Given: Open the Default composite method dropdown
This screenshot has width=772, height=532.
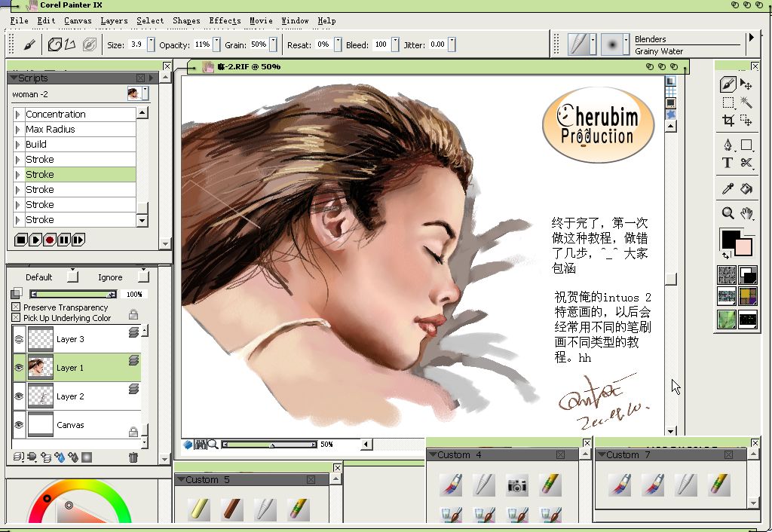Looking at the screenshot, I should click(x=73, y=276).
